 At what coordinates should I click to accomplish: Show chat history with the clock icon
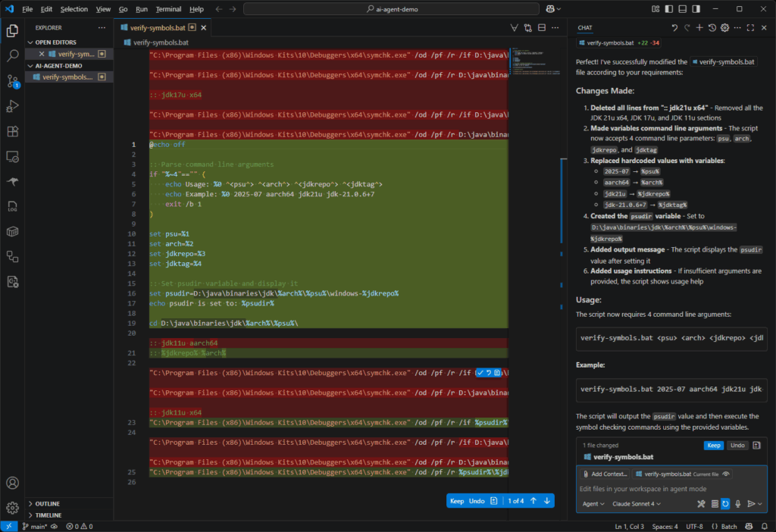[x=712, y=28]
